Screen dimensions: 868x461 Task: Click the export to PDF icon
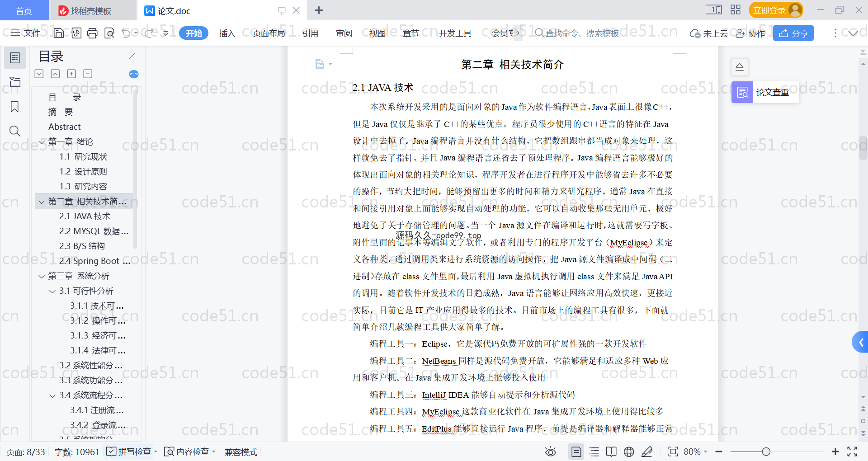(x=76, y=33)
